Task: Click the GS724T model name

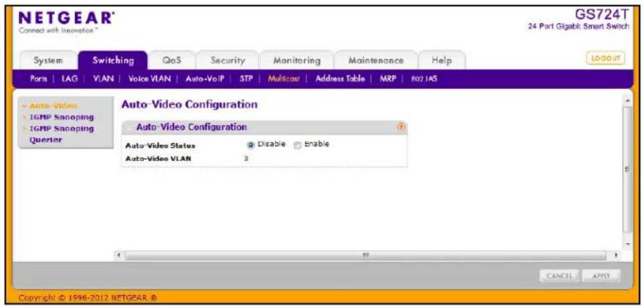Action: 603,15
